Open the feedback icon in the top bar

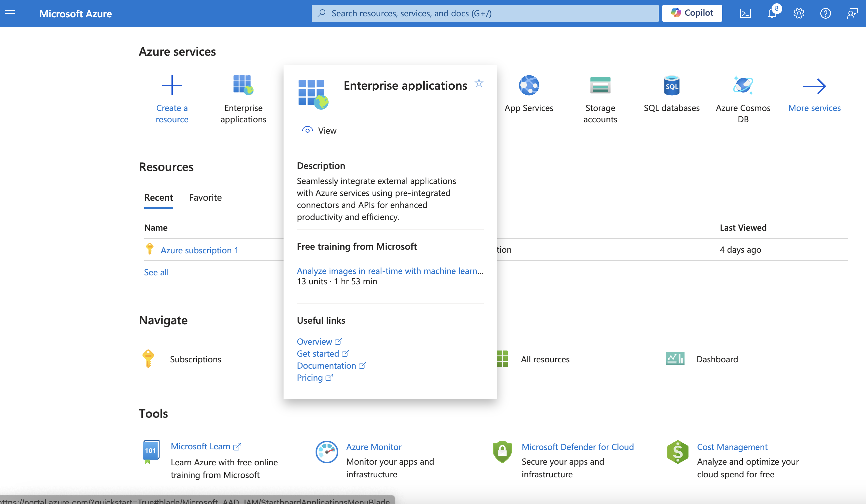pyautogui.click(x=852, y=13)
